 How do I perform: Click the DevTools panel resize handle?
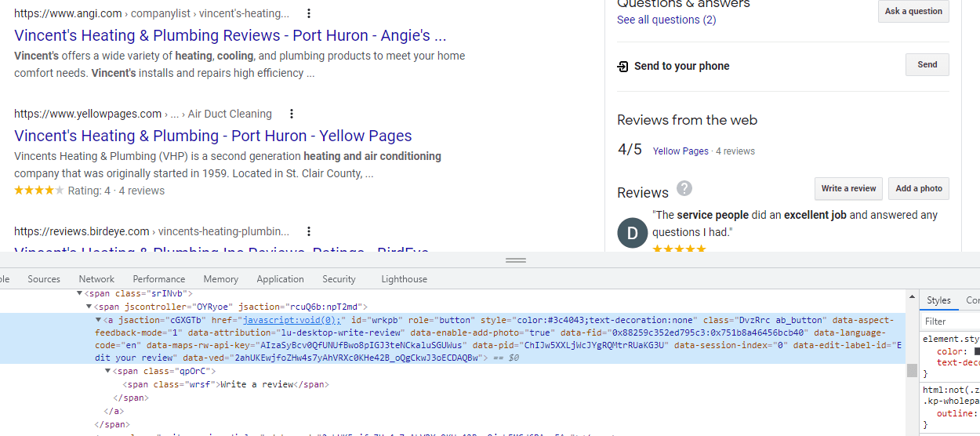[516, 260]
